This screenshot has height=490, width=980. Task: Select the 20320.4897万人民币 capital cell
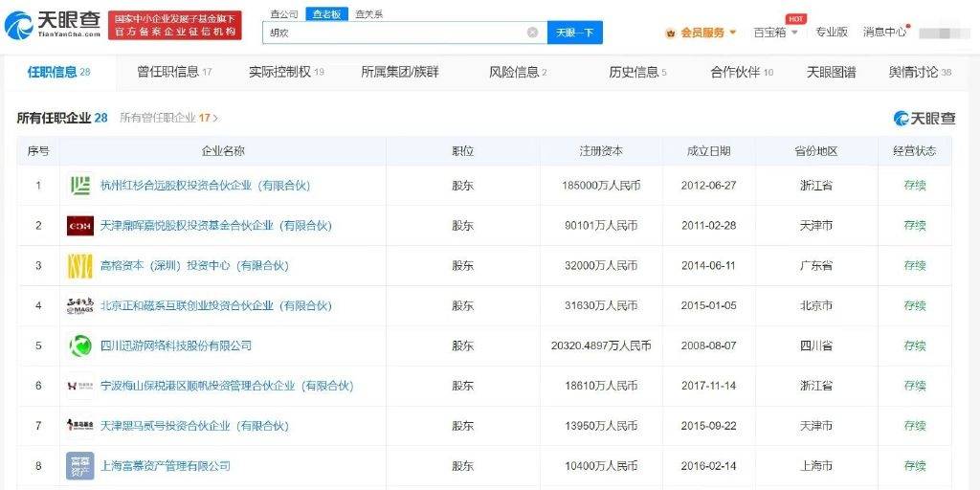pos(601,345)
